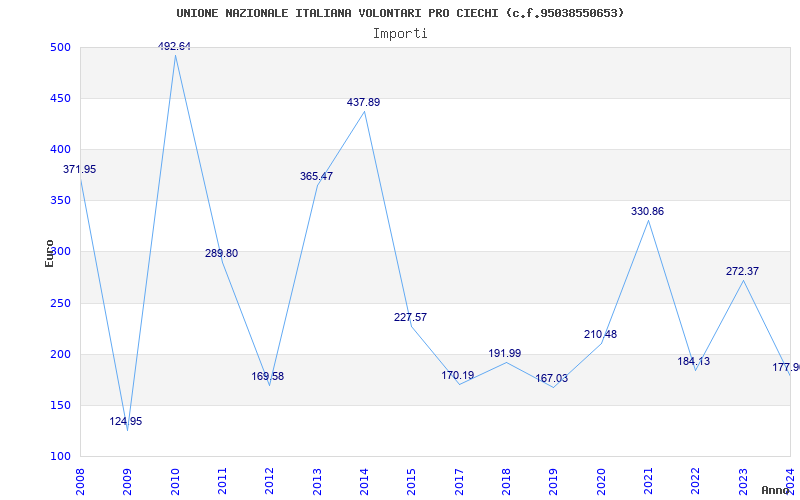This screenshot has width=800, height=500.
Task: Click the Euro y-axis title
Action: (x=49, y=253)
